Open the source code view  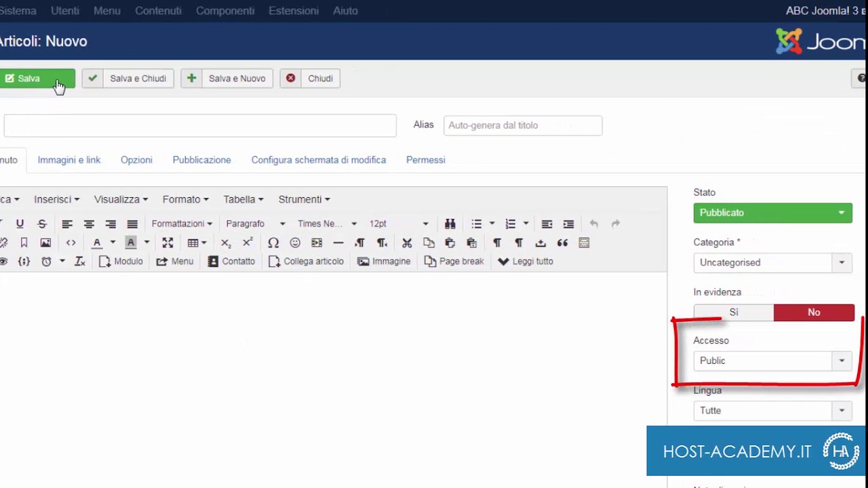[71, 243]
